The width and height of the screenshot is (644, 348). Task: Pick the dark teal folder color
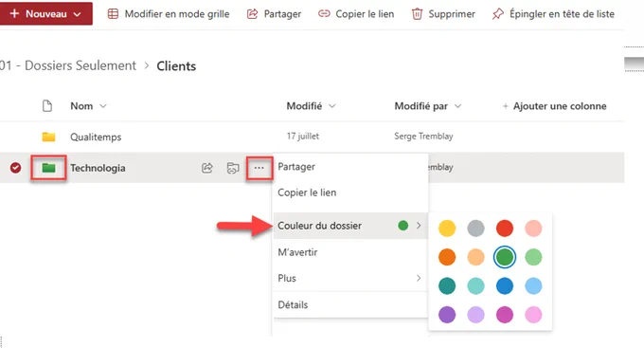[447, 285]
